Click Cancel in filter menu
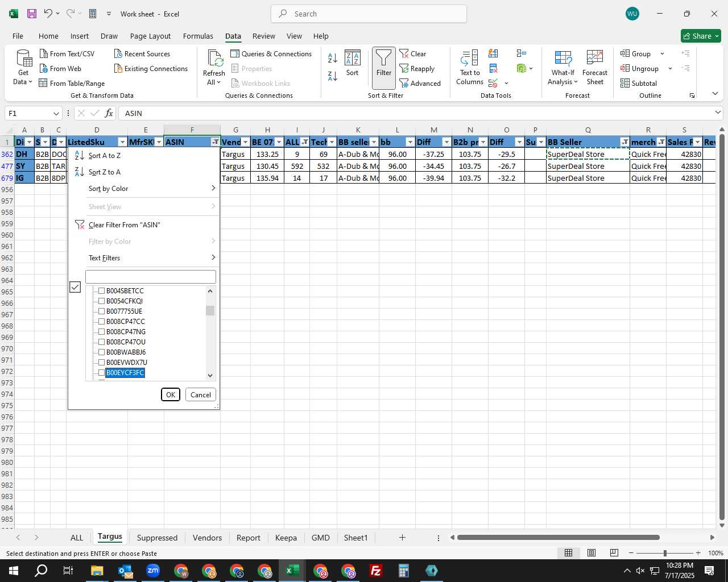This screenshot has height=582, width=728. (201, 394)
